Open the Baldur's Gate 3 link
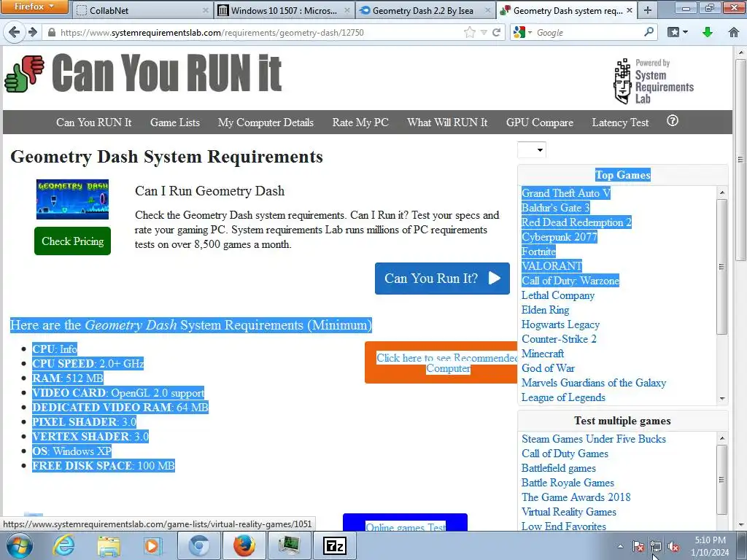Screen dimensions: 747x560 click(555, 208)
